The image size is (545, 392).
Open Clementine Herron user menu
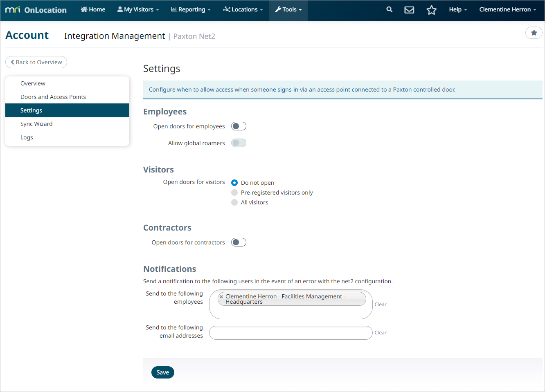click(x=507, y=9)
